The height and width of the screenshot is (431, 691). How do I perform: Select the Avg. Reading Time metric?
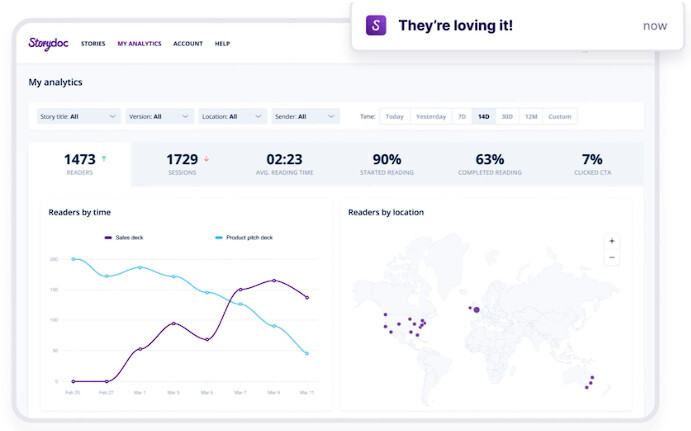(x=285, y=164)
